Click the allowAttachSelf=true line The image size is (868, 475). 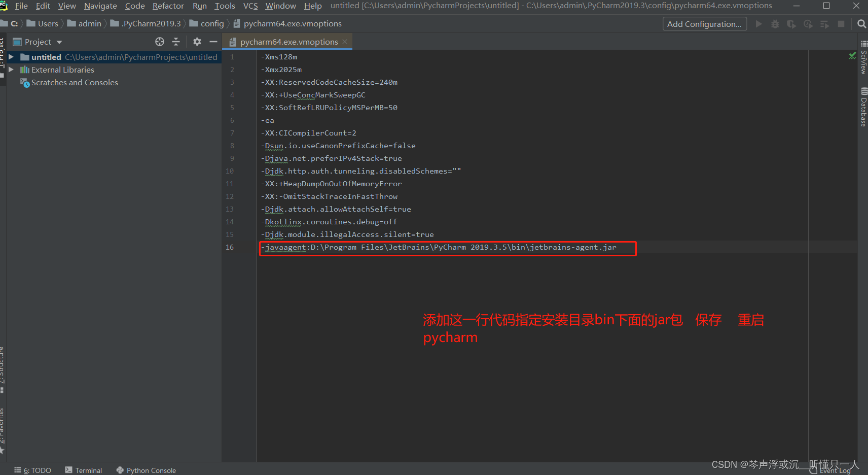click(x=336, y=209)
